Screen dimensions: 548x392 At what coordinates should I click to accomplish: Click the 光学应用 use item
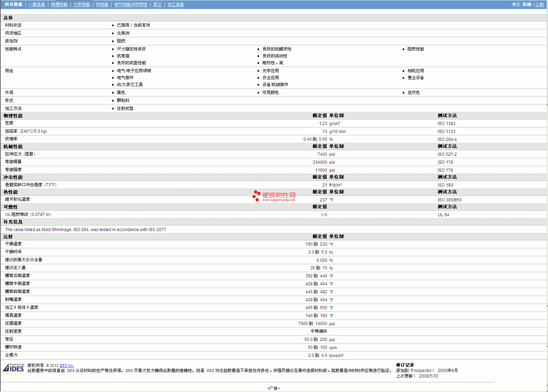tap(271, 71)
